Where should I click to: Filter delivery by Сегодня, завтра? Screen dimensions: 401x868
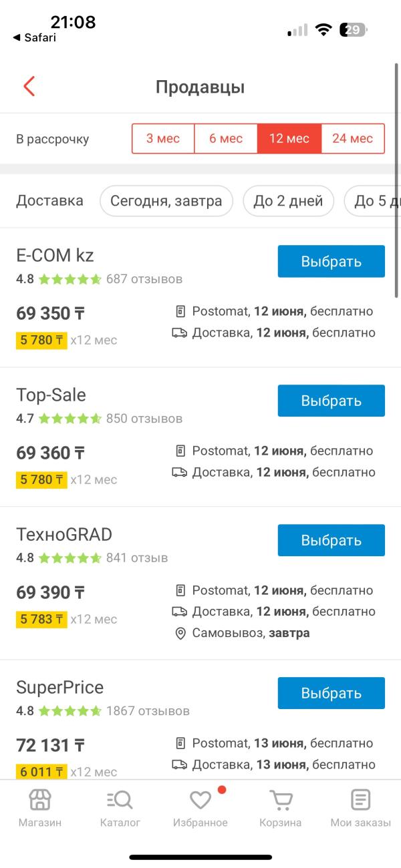[x=166, y=201]
